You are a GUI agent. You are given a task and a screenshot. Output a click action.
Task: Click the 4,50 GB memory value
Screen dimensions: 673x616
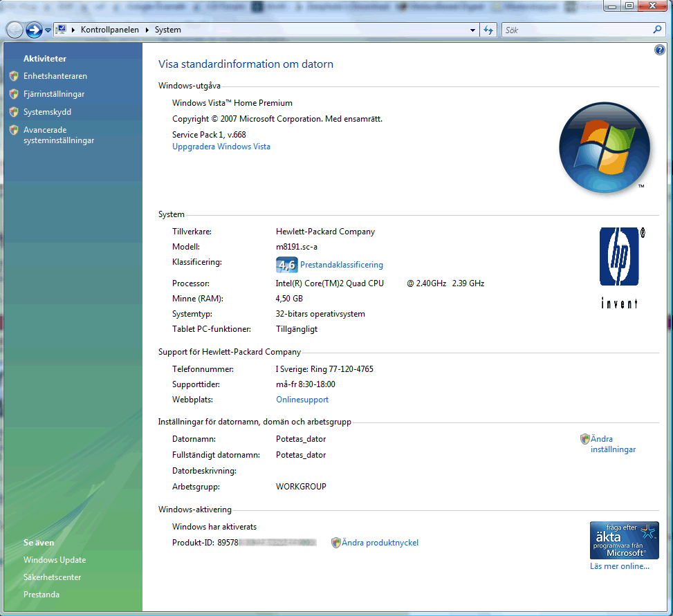289,299
